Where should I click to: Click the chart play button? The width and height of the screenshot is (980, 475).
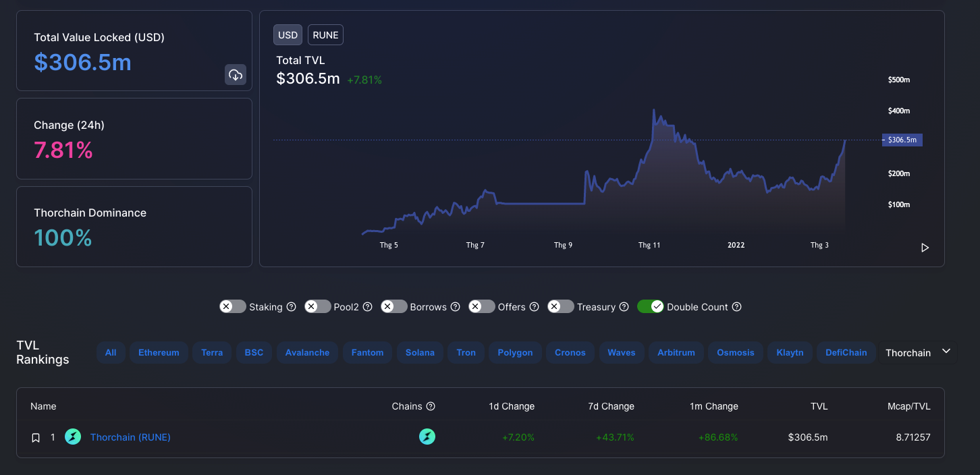click(x=925, y=248)
